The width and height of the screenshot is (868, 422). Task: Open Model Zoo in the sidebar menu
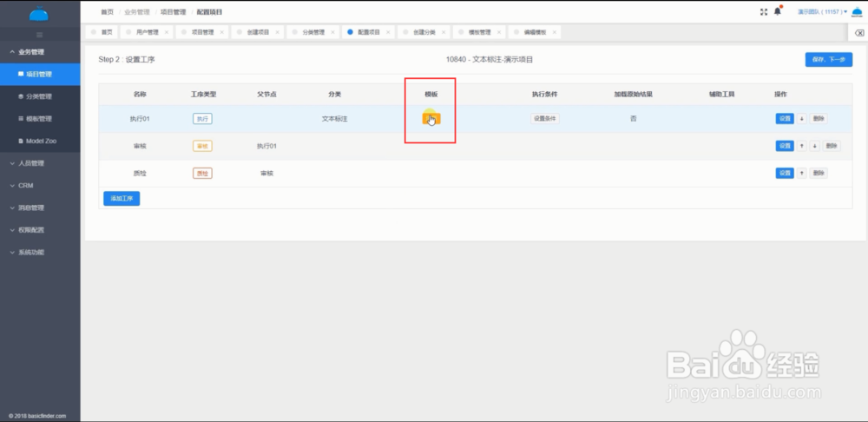coord(40,141)
